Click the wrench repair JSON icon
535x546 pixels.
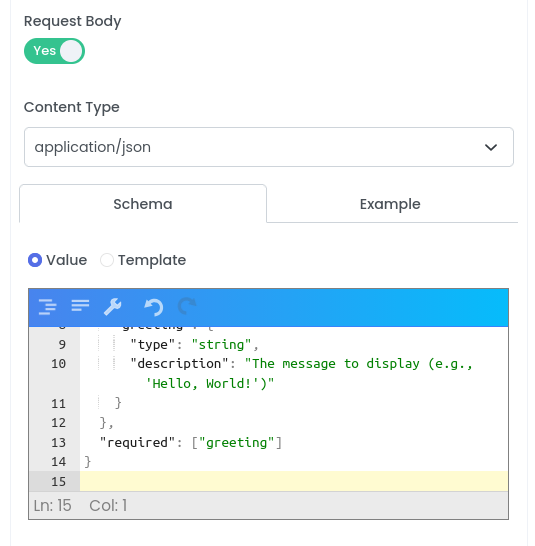tap(113, 307)
